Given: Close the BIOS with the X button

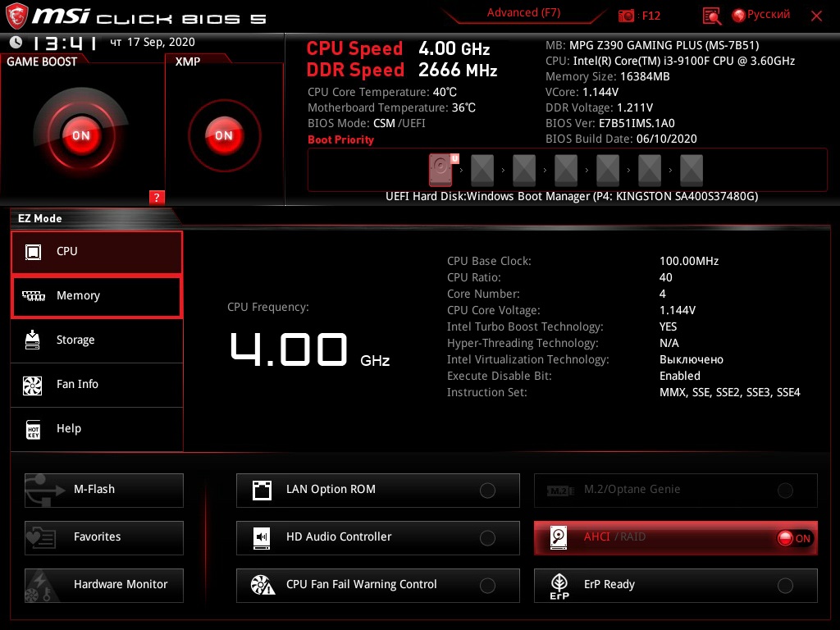Looking at the screenshot, I should click(816, 16).
